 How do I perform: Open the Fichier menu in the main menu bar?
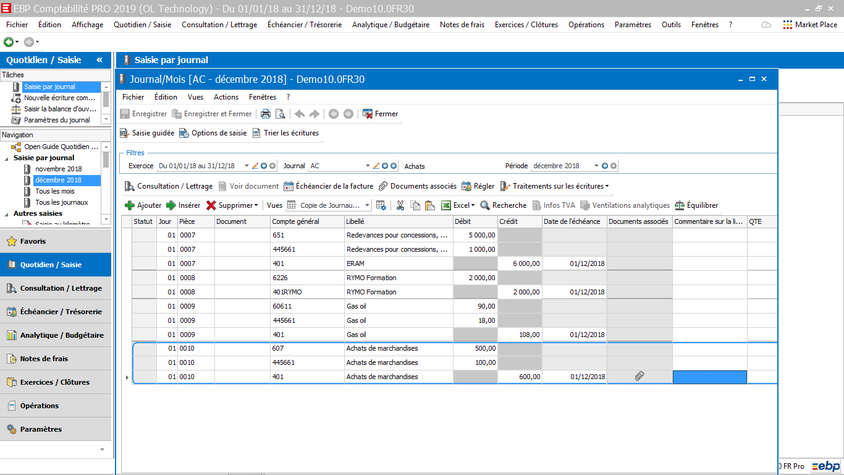[x=17, y=25]
